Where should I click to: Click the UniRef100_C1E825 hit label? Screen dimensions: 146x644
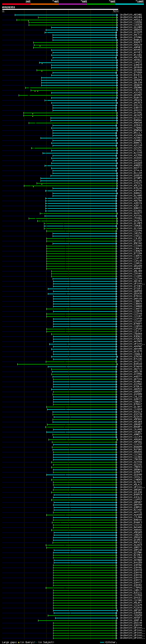pos(131,25)
